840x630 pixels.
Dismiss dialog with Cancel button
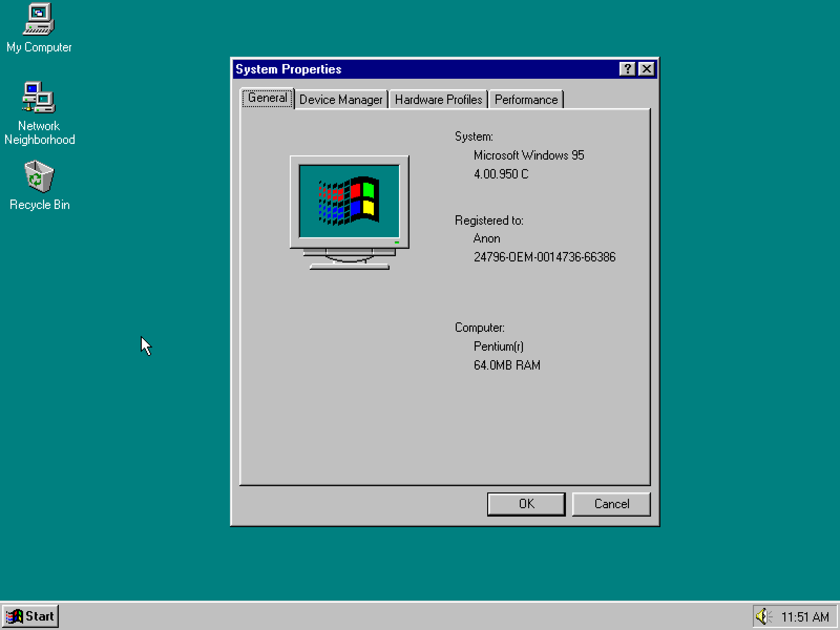click(612, 504)
